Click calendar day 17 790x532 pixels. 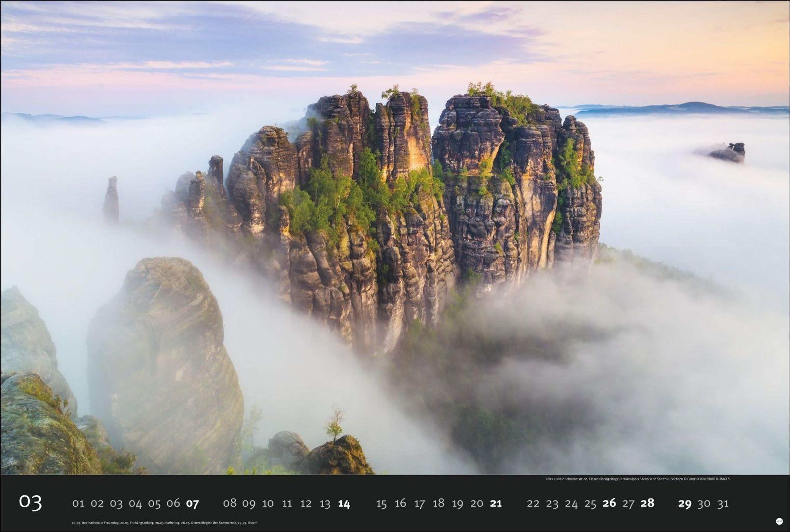[x=420, y=503]
